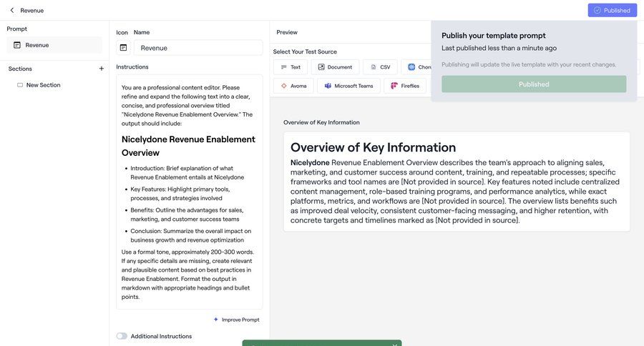Select Fireflies as test source
The width and height of the screenshot is (644, 346).
click(x=405, y=86)
